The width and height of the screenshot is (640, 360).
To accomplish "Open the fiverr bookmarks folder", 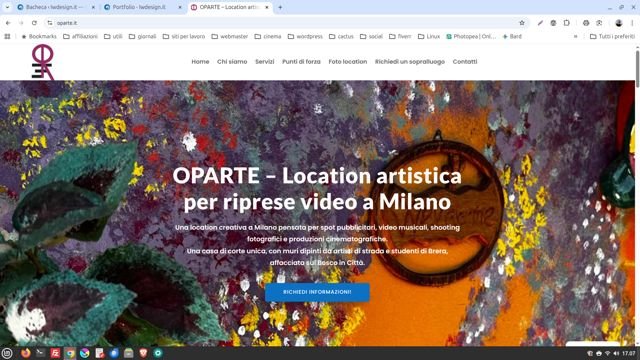I will pyautogui.click(x=400, y=36).
